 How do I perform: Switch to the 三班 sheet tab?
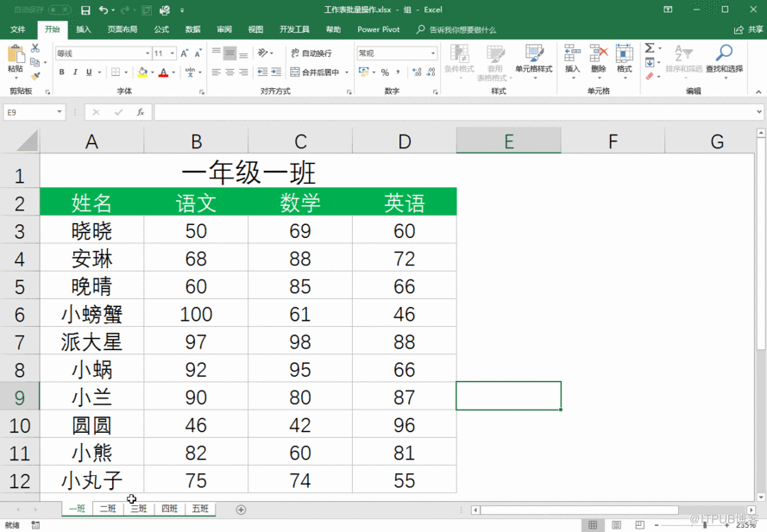pyautogui.click(x=138, y=509)
